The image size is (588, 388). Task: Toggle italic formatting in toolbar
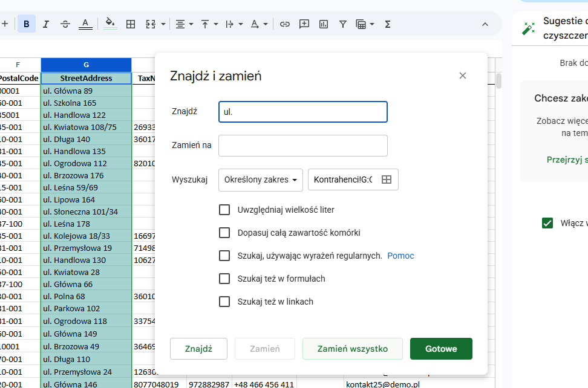pos(46,24)
